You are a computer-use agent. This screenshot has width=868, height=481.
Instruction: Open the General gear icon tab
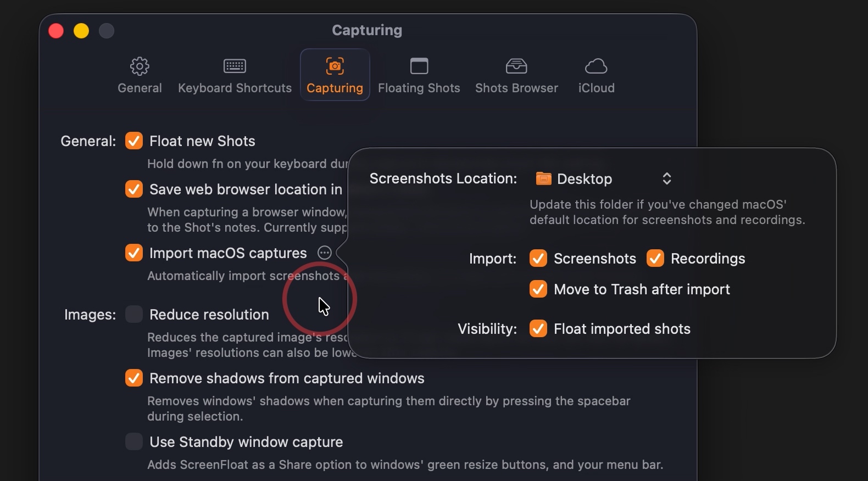pos(140,66)
